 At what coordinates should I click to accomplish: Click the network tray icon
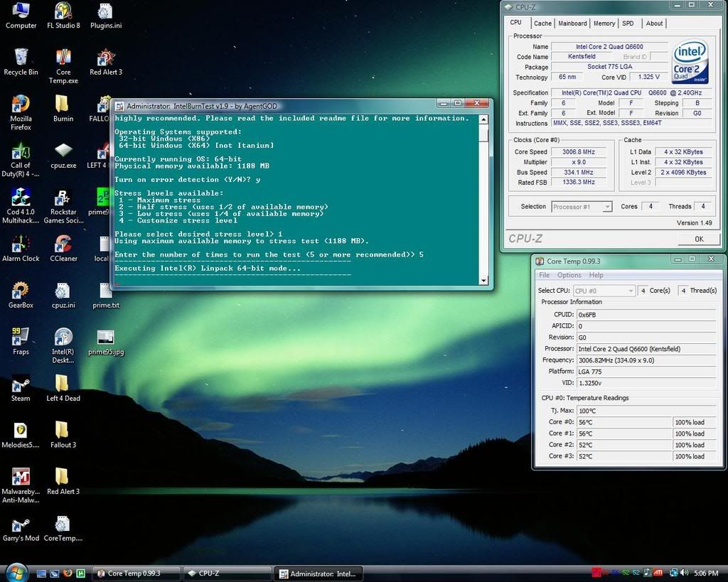point(673,573)
